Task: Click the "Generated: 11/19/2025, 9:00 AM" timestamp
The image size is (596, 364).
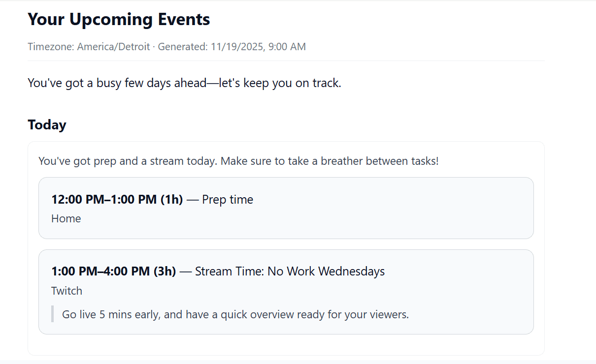Action: 232,47
